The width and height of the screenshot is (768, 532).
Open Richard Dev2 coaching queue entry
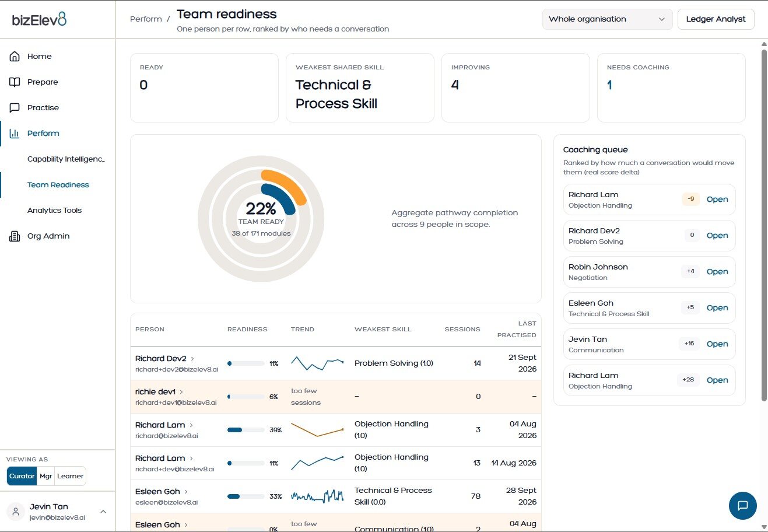click(x=717, y=236)
